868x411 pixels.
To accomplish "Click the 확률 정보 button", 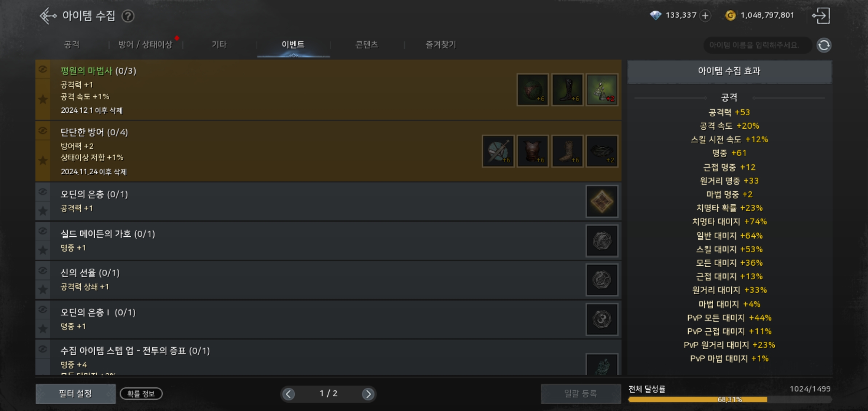I will tap(141, 394).
